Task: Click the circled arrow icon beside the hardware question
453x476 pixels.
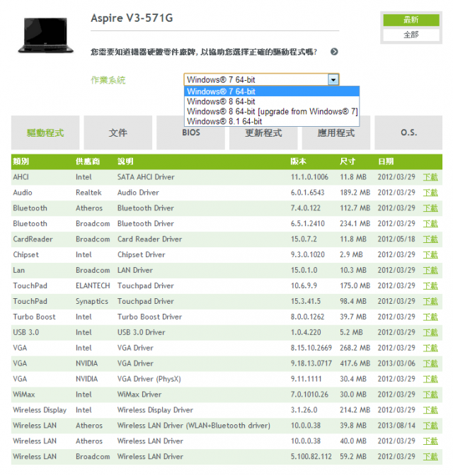Action: point(334,52)
